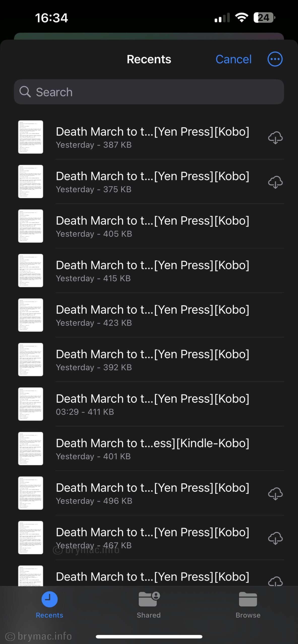The height and width of the screenshot is (644, 298).
Task: Download the 467 KB file from iCloud
Action: coord(275,538)
